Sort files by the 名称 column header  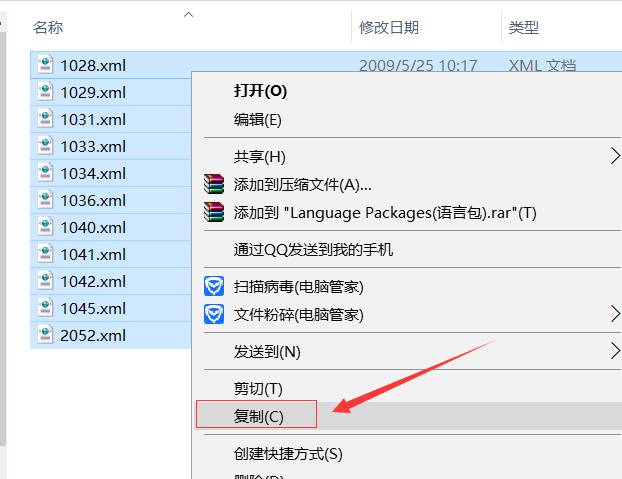(x=48, y=27)
